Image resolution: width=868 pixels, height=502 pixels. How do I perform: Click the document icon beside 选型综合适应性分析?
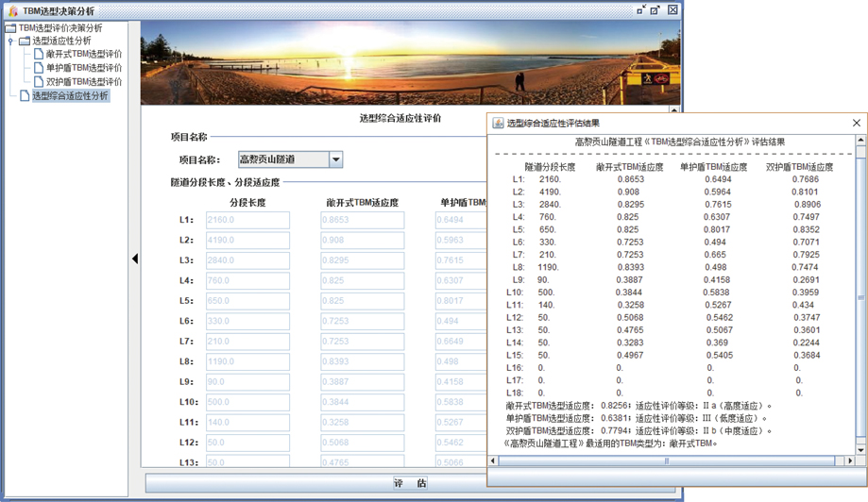click(x=25, y=95)
